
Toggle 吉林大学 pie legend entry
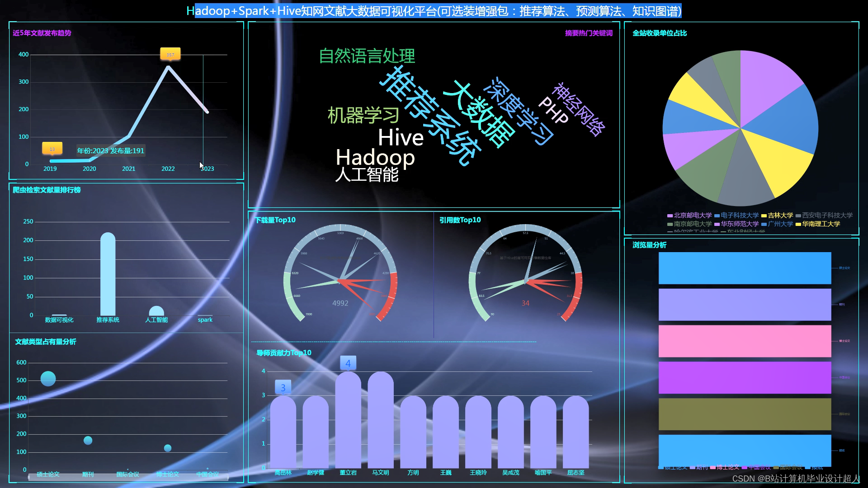pyautogui.click(x=777, y=216)
